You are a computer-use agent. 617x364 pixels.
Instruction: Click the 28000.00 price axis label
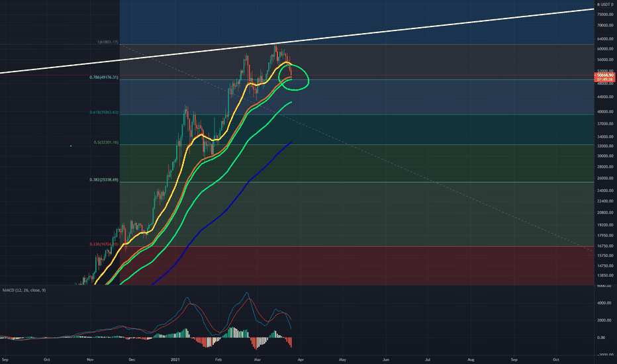tap(605, 167)
